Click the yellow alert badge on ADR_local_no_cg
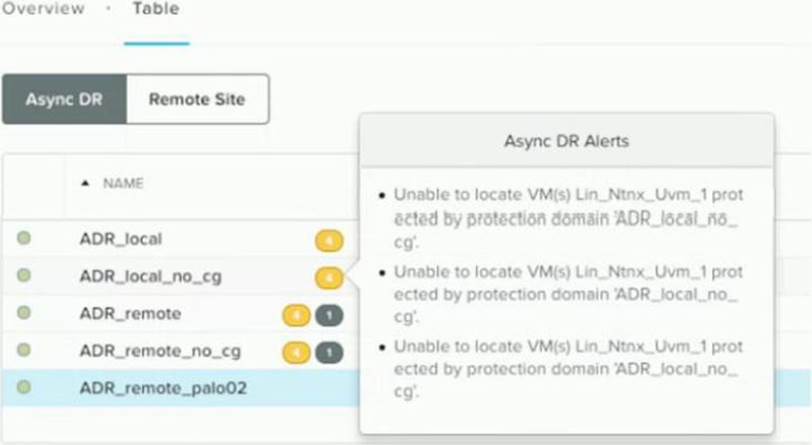 [329, 277]
